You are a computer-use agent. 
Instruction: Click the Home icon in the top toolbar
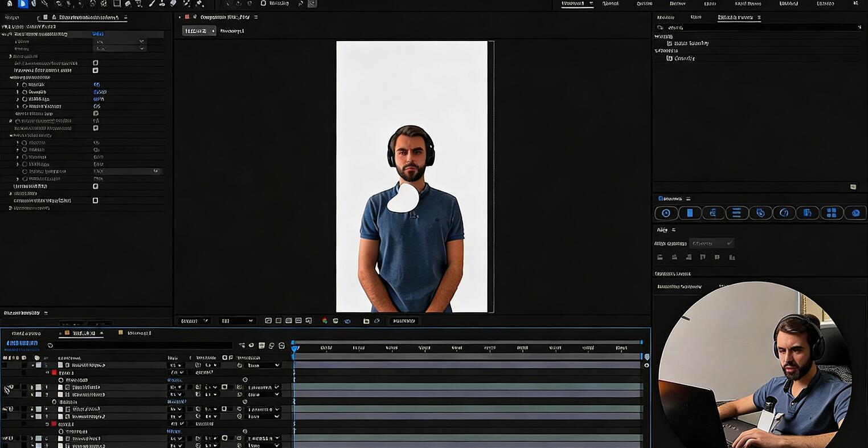pos(9,3)
